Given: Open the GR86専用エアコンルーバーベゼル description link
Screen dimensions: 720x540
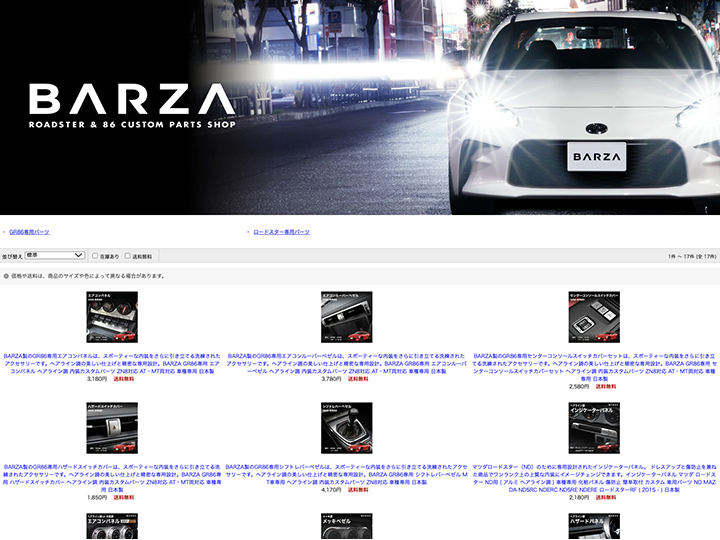Looking at the screenshot, I should pos(347,363).
